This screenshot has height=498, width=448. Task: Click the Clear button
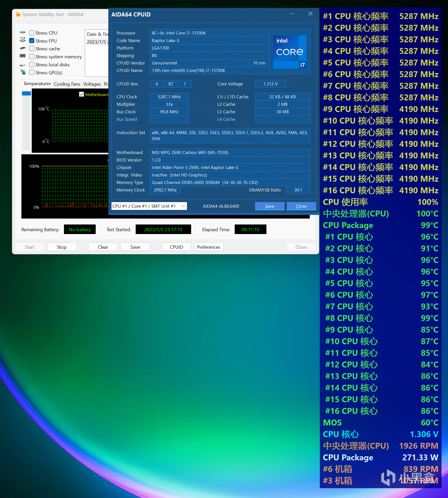point(103,247)
